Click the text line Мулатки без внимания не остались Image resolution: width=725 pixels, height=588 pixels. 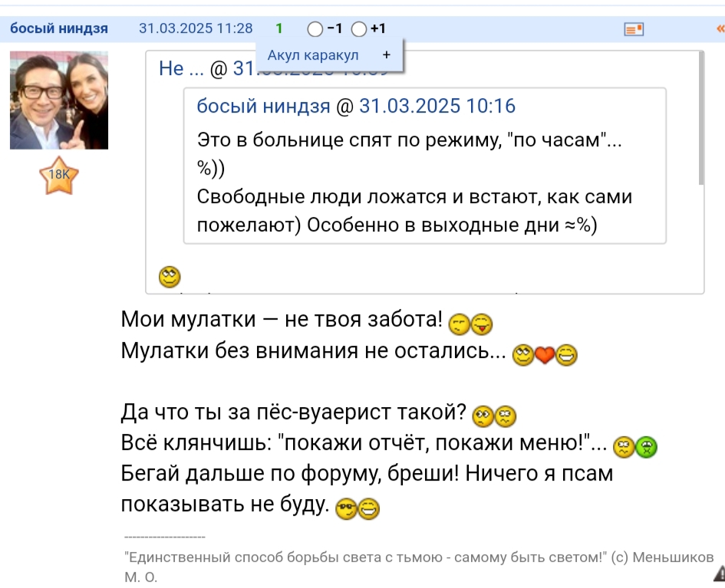pos(314,350)
